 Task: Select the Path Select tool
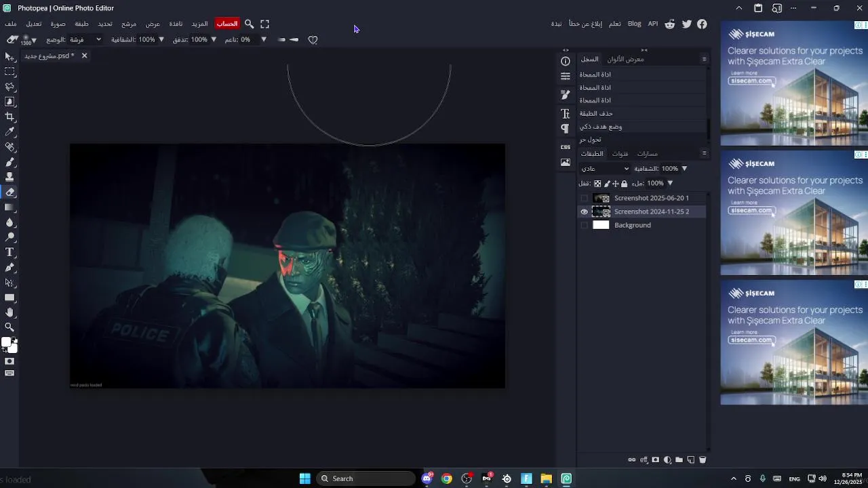(x=9, y=283)
